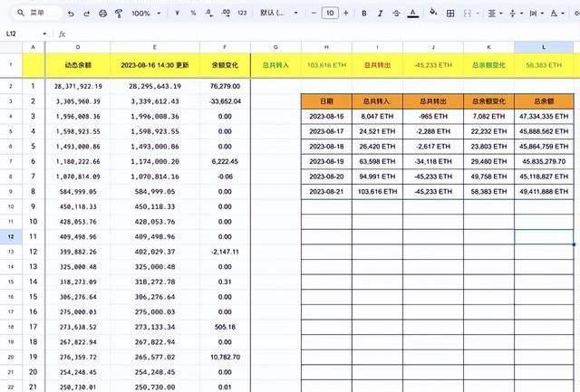
Task: Decrease font size with minus button
Action: click(x=311, y=14)
